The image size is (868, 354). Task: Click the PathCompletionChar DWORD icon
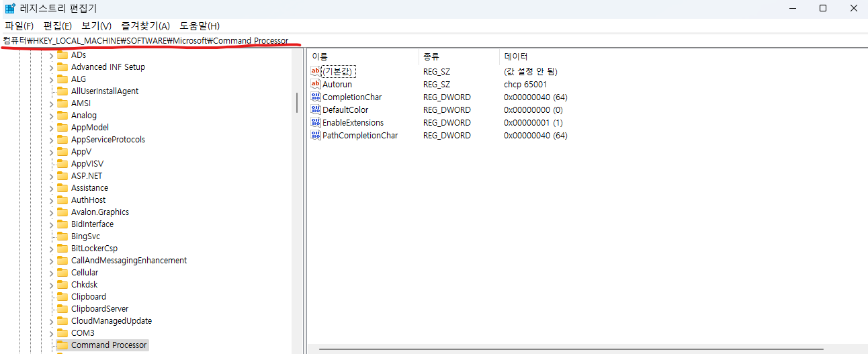tap(316, 135)
